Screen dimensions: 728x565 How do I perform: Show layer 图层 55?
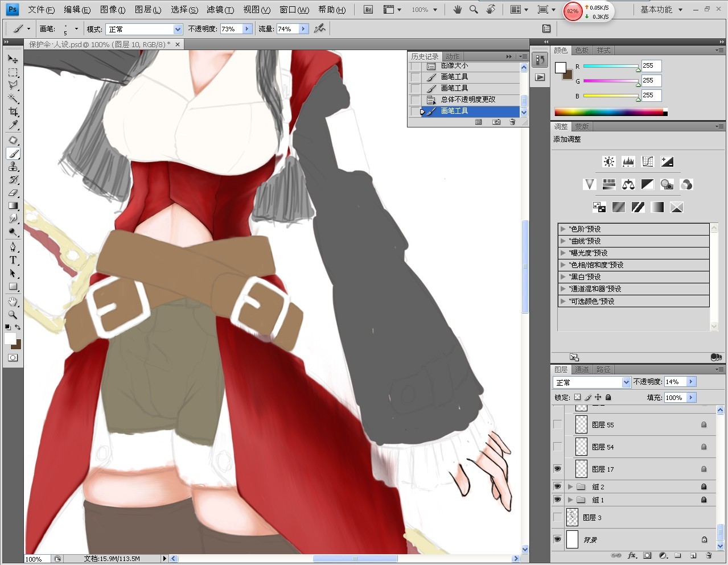(557, 424)
